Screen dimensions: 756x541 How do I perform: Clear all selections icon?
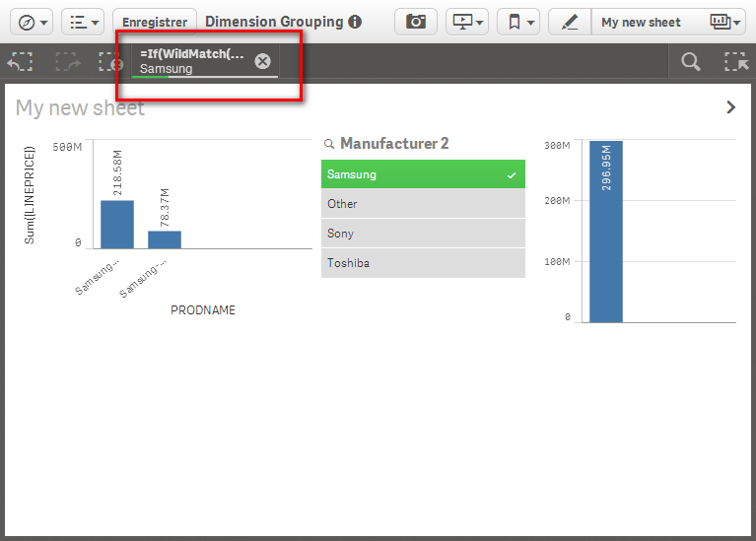tap(111, 62)
